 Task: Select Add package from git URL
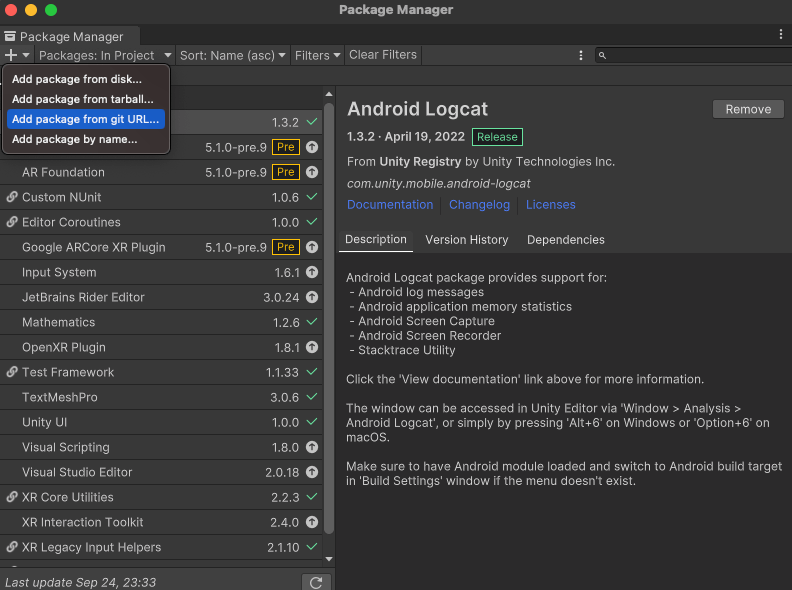(85, 119)
